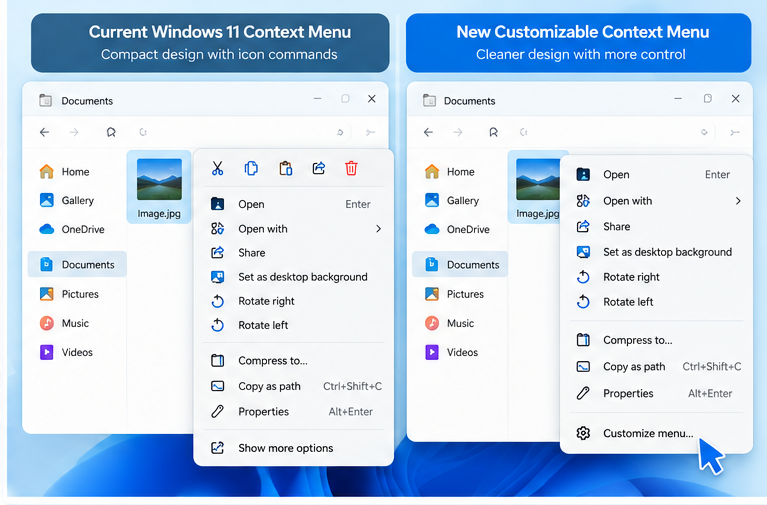Click the Back arrow in the right window
767x505 pixels.
429,132
